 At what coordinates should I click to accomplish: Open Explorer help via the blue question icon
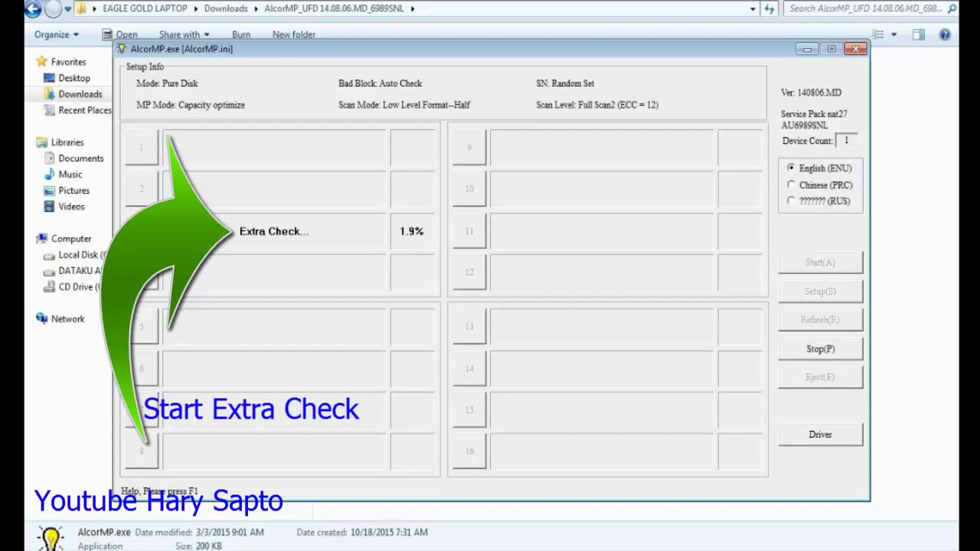[945, 34]
